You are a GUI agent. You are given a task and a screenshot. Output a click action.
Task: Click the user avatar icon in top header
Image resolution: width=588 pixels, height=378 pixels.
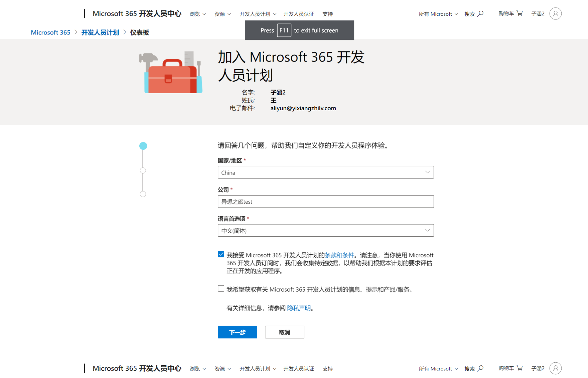[x=555, y=13]
